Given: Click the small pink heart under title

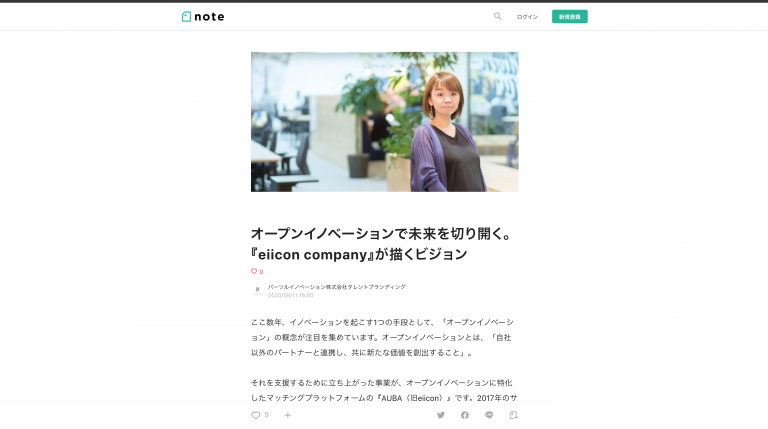Looking at the screenshot, I should click(x=254, y=271).
